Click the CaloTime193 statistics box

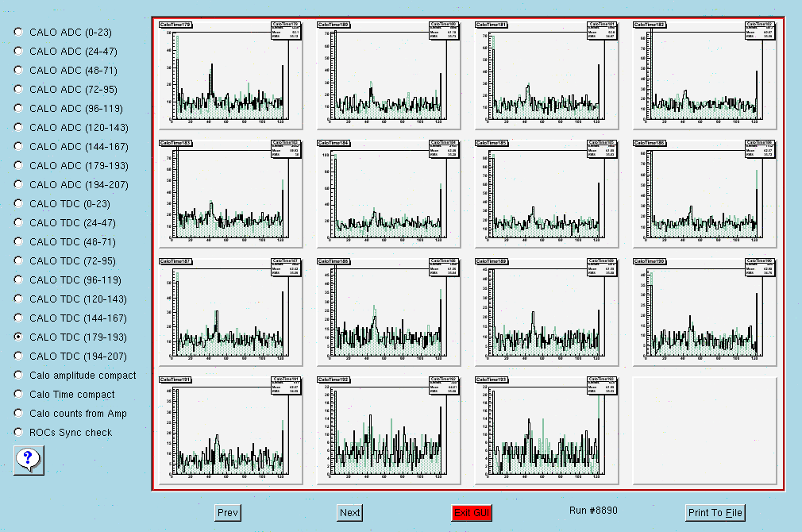pos(602,386)
